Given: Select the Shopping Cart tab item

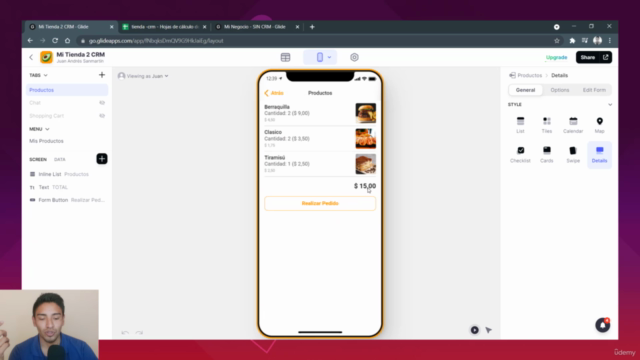Looking at the screenshot, I should [x=47, y=116].
